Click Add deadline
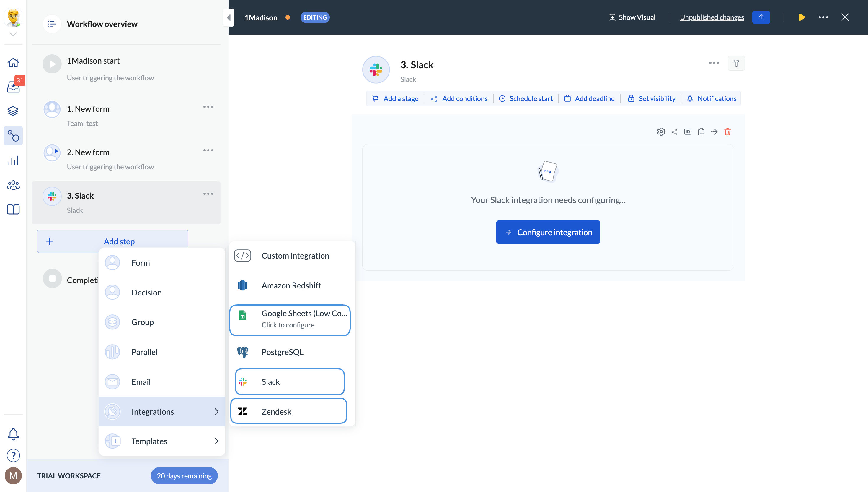The image size is (868, 492). tap(590, 98)
